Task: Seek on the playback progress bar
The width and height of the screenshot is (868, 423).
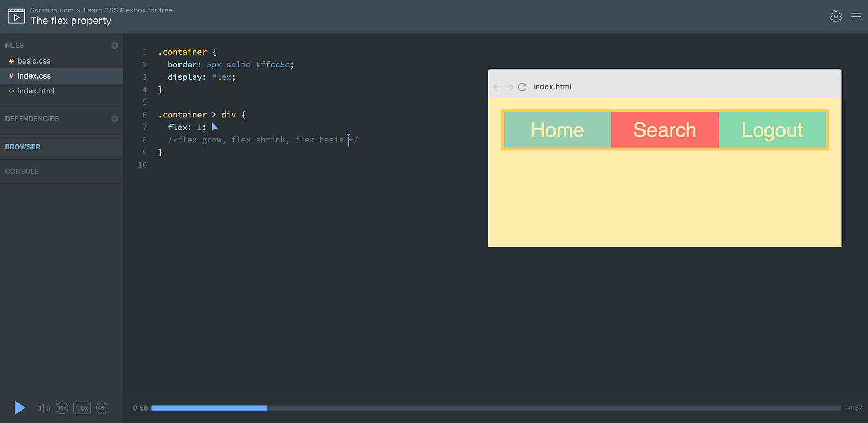Action: (x=496, y=408)
